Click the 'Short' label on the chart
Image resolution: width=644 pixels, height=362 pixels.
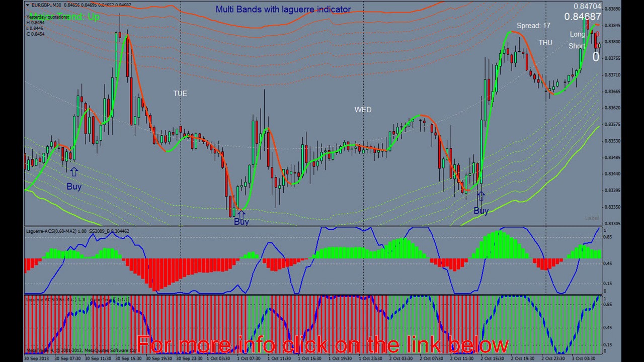coord(577,46)
